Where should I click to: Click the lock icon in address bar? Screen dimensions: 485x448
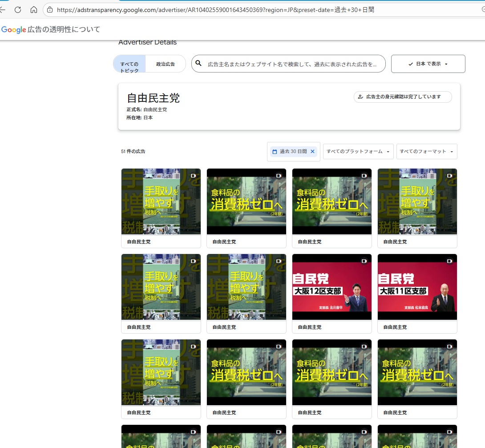point(50,10)
